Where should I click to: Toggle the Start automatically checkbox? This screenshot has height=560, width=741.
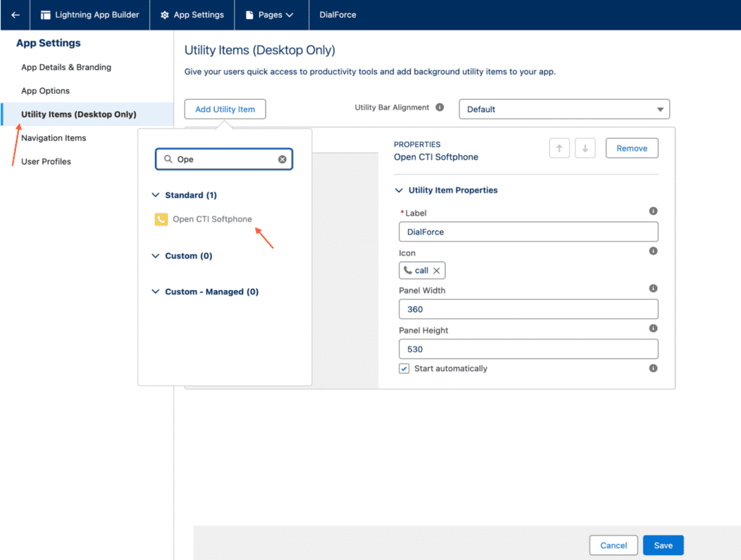click(x=405, y=368)
